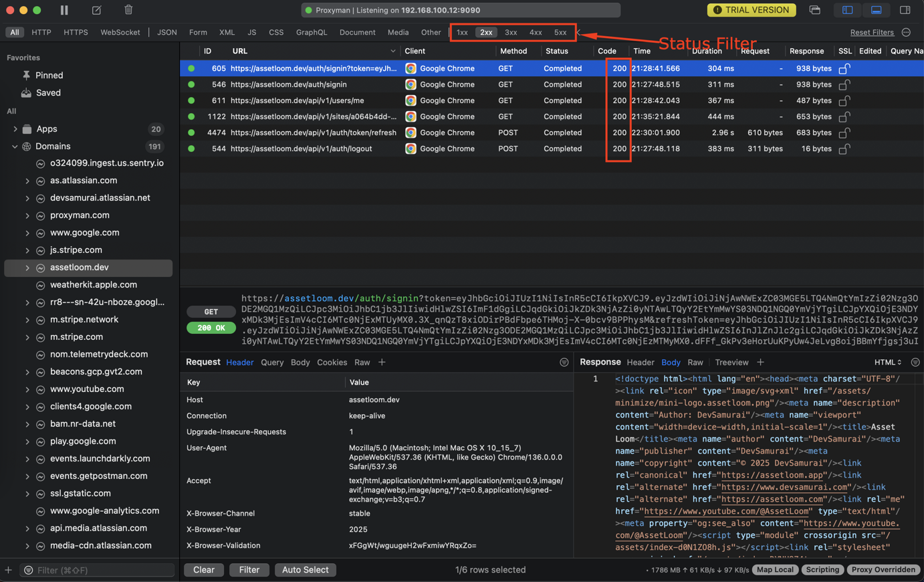Pause recording with the pause icon
924x582 pixels.
pos(64,10)
